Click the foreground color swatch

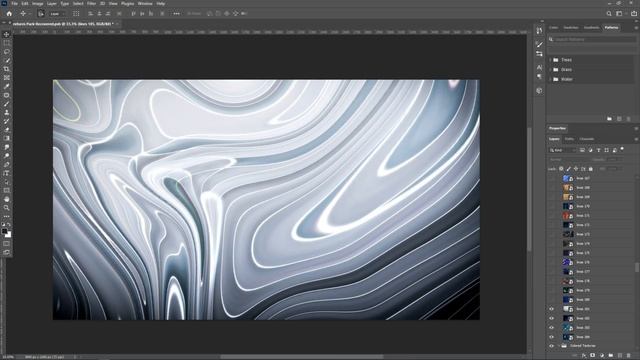click(5, 231)
